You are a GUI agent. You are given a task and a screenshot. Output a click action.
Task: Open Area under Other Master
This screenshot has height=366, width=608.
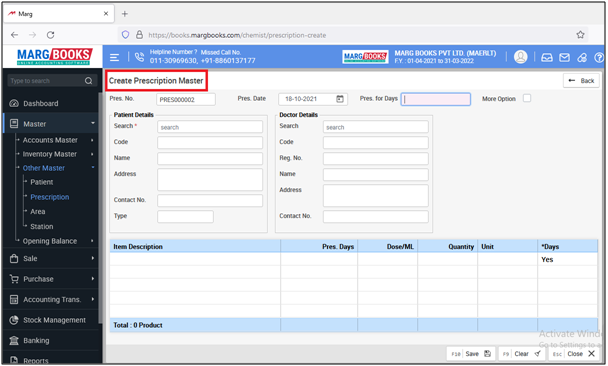click(38, 212)
